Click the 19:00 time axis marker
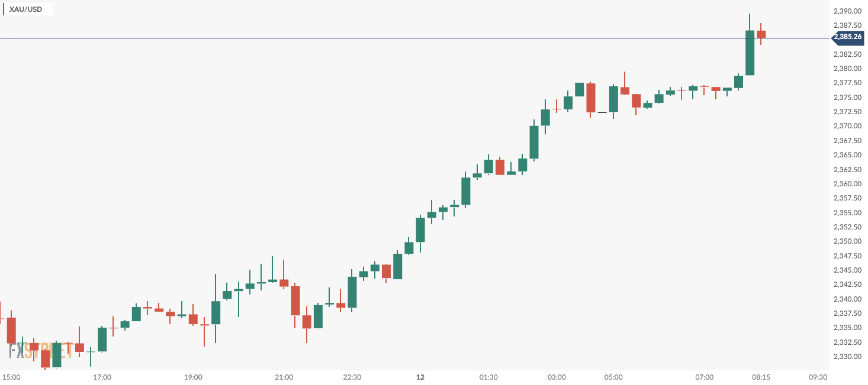 click(x=193, y=377)
